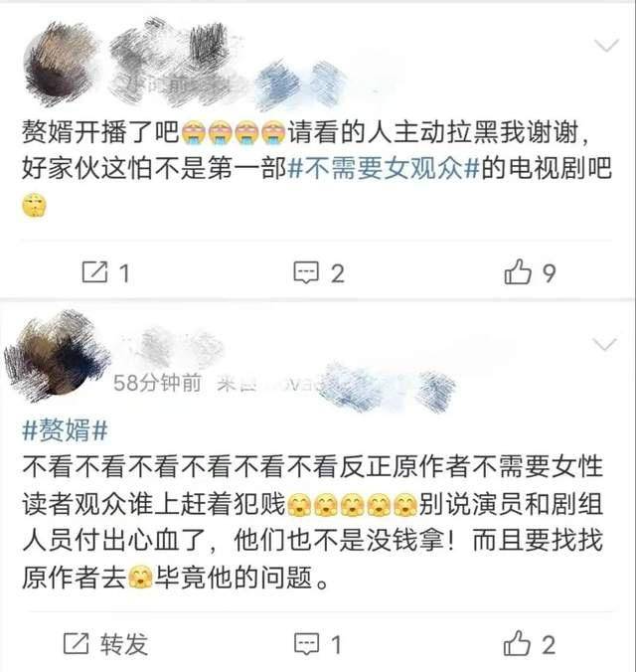Open the hashtag #赘婿# topic
Viewport: 636px width, 672px height.
pyautogui.click(x=65, y=429)
